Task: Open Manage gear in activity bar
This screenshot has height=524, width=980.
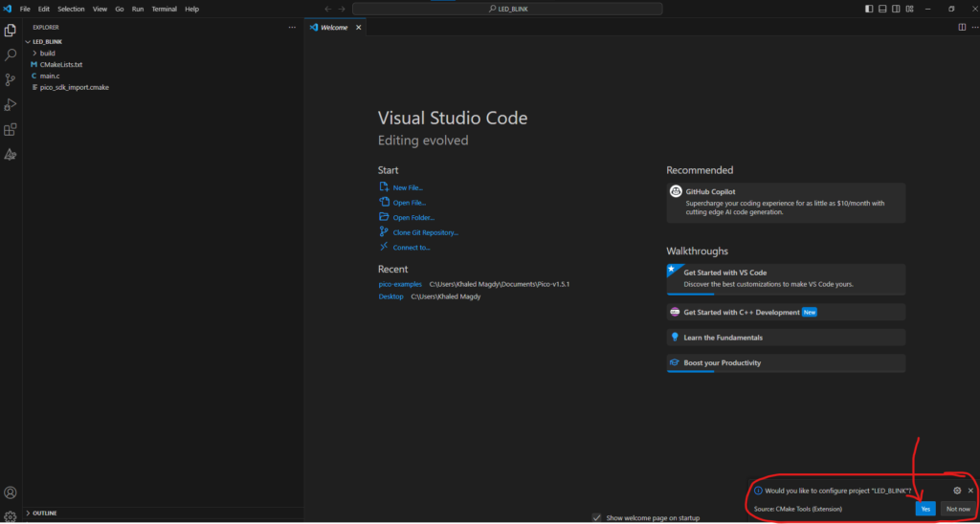Action: [x=11, y=516]
